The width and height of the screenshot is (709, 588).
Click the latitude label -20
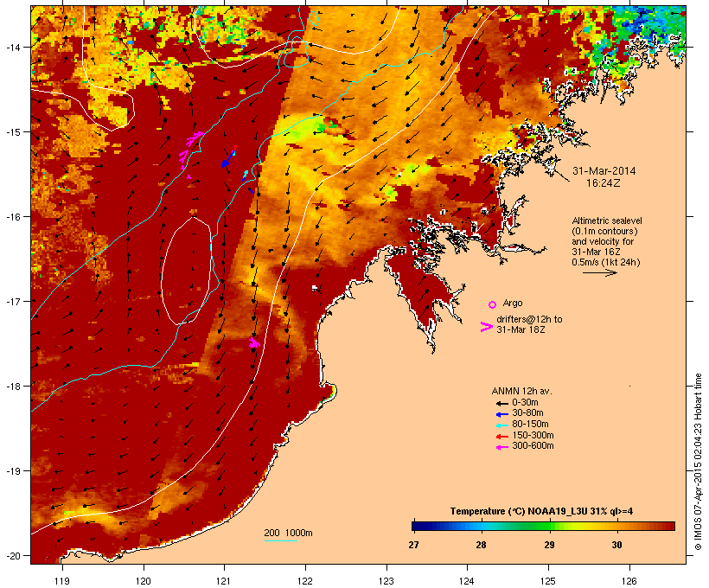13,555
